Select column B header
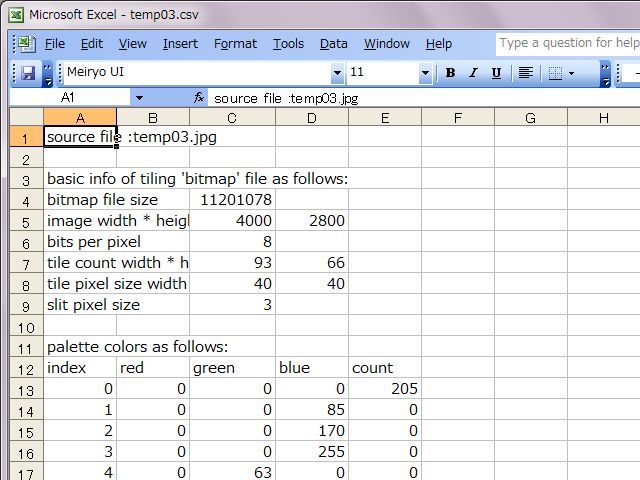Screen dimensions: 640x480 pos(153,118)
